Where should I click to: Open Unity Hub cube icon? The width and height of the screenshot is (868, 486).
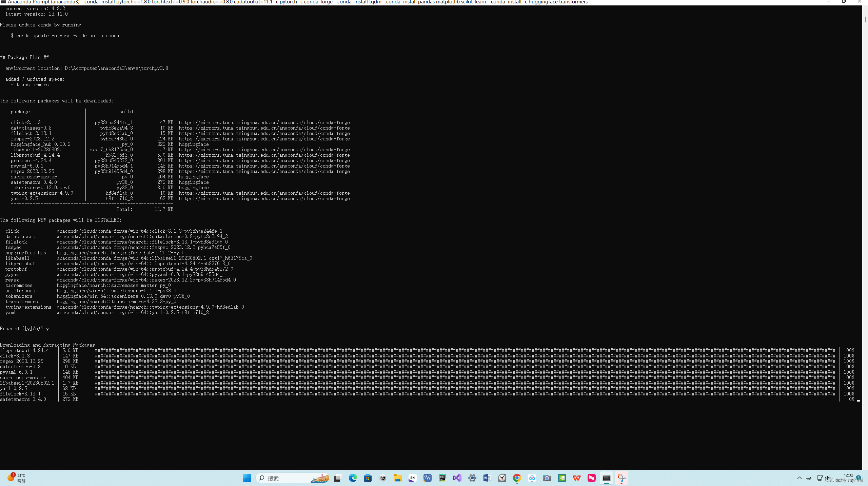click(383, 478)
